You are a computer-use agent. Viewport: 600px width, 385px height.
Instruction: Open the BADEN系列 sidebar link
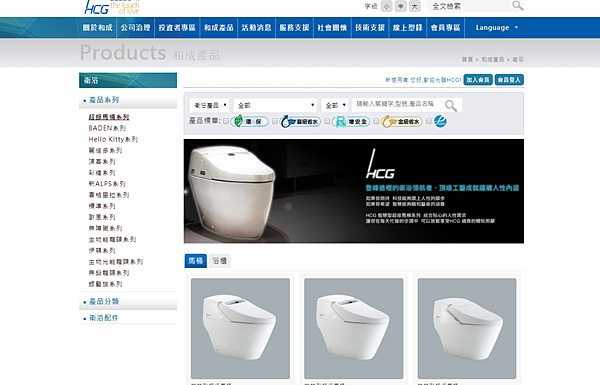pos(107,128)
